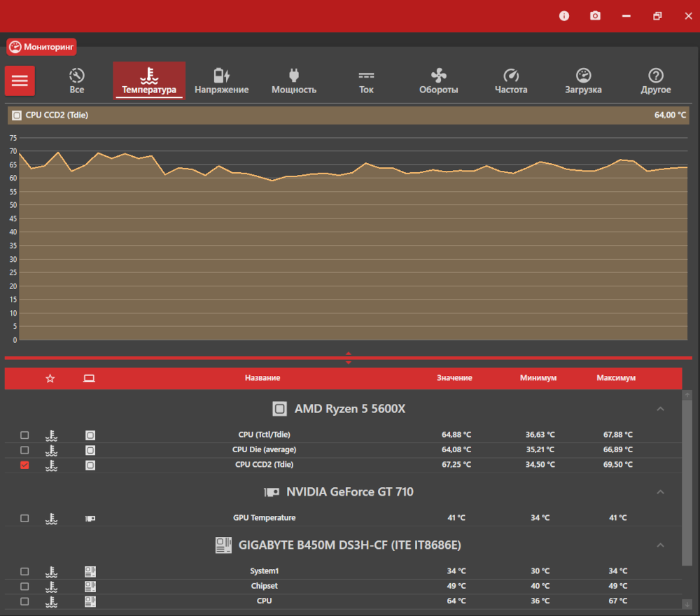
Task: Click the 69,50 °C maximum value
Action: (x=618, y=465)
